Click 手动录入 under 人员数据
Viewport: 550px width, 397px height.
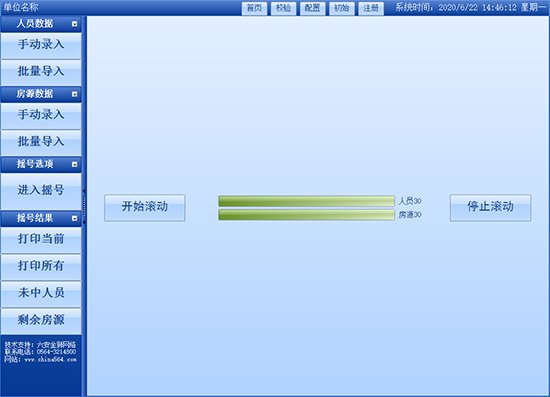click(x=41, y=46)
